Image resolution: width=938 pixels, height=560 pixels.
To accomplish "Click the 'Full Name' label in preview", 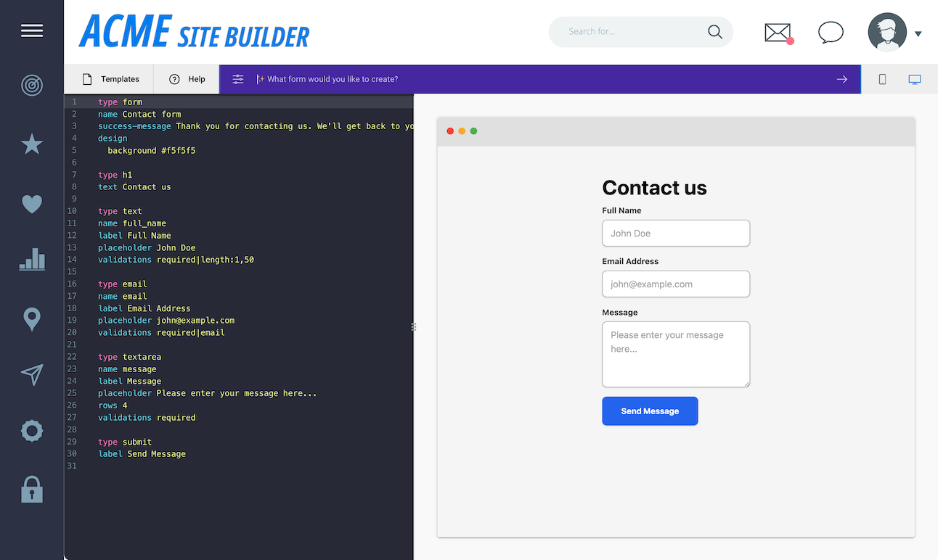I will point(621,210).
